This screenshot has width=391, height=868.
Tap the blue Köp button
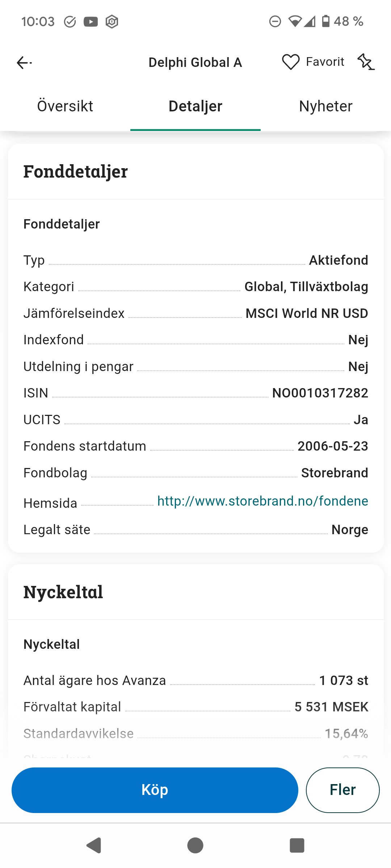155,790
